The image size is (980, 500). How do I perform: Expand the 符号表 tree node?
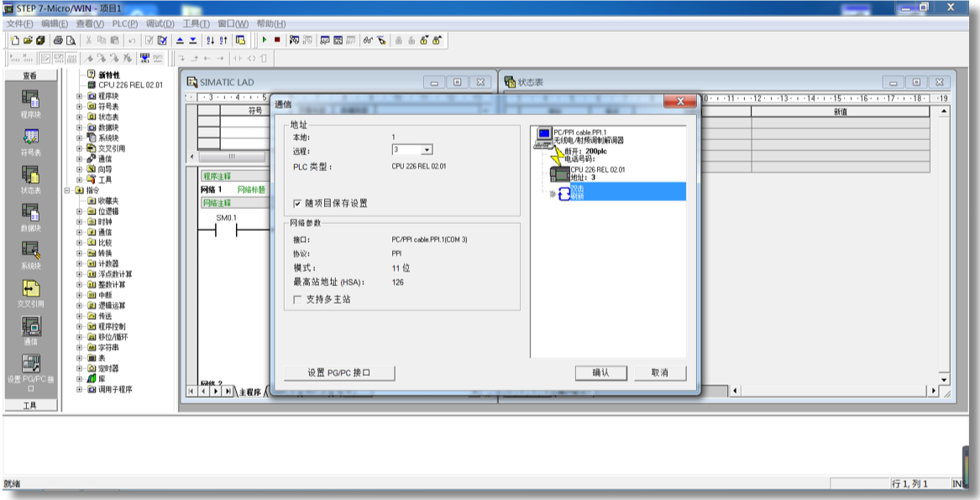click(x=80, y=107)
